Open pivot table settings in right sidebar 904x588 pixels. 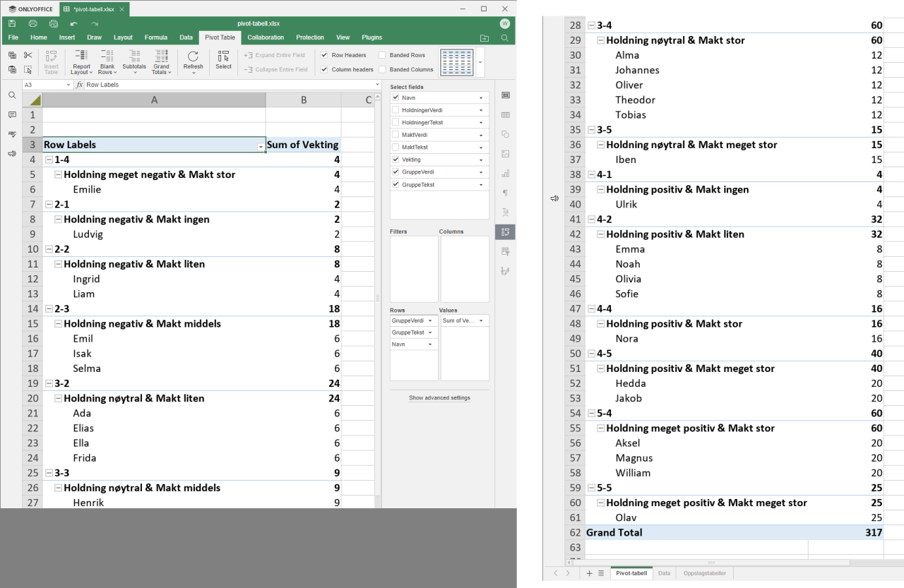[x=505, y=232]
